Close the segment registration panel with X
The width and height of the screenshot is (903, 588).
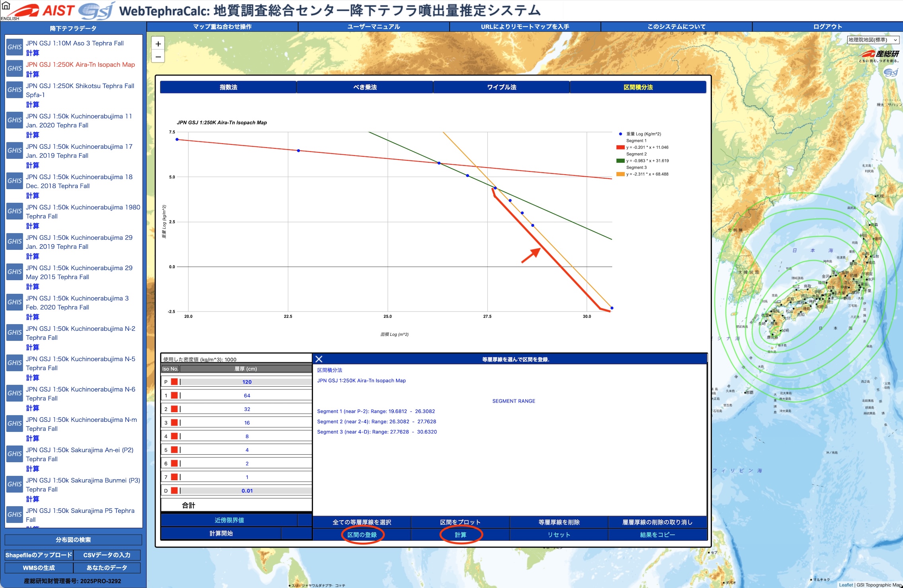(x=319, y=359)
